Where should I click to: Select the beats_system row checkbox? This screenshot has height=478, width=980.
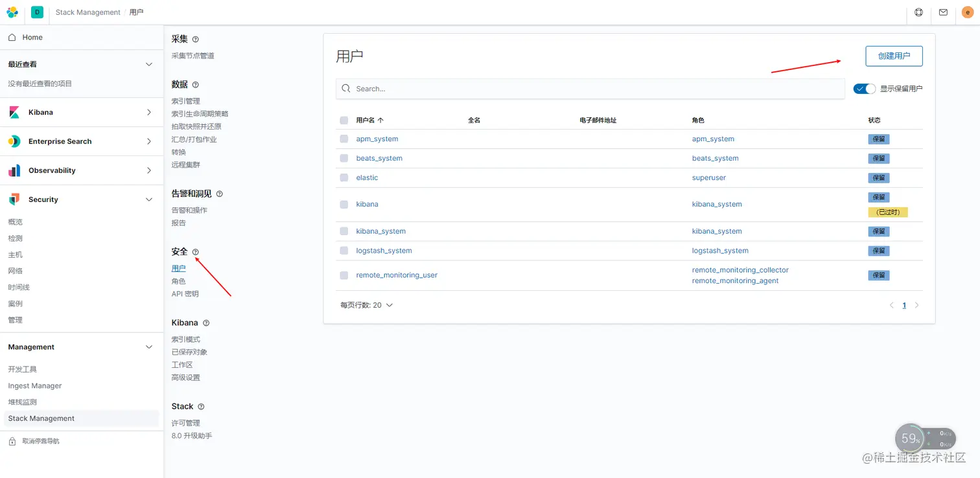click(x=344, y=159)
